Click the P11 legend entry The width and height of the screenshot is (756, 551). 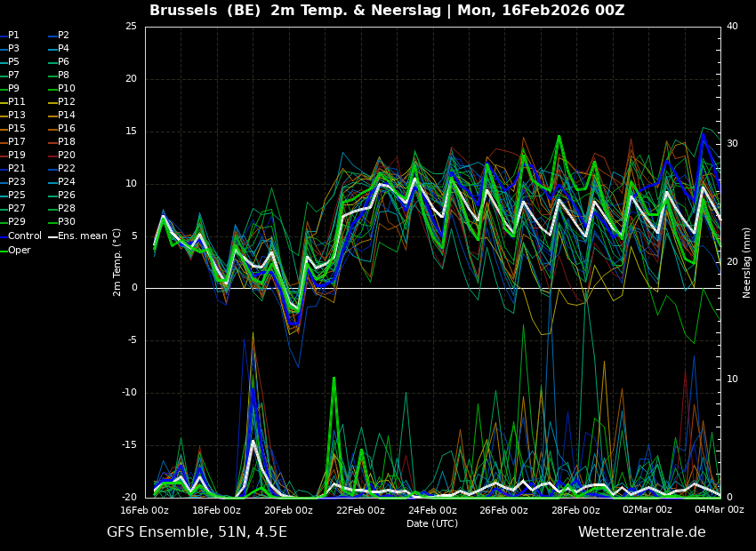coord(12,101)
